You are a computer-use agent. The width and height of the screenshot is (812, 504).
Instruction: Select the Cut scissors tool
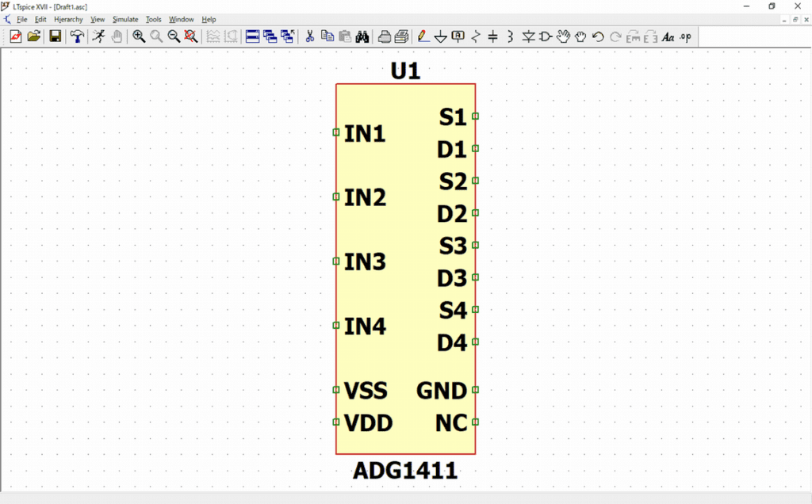coord(310,36)
